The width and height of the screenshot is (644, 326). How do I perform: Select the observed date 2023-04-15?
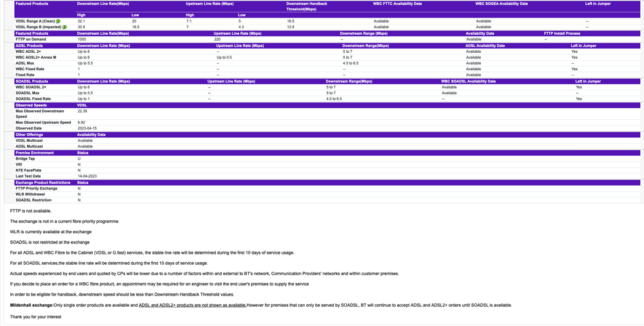87,128
